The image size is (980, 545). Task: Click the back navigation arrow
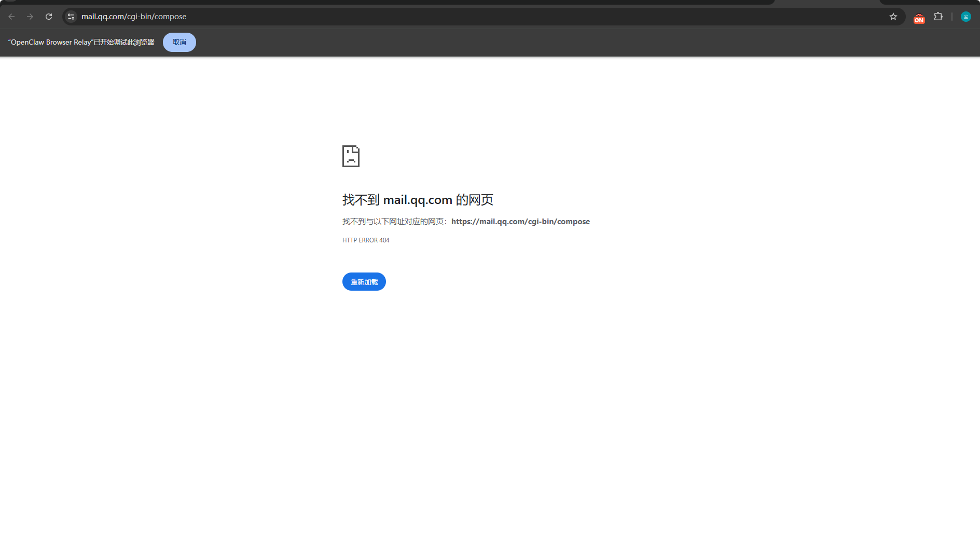11,16
